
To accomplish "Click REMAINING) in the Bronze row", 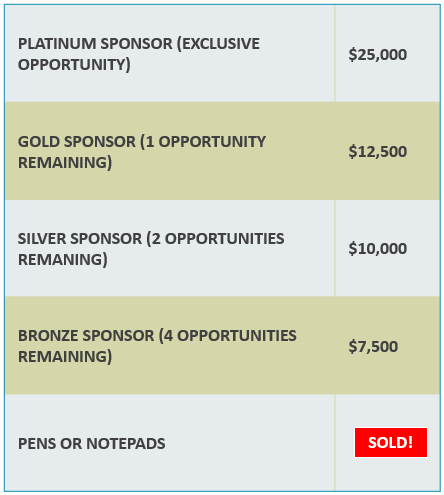I will [x=65, y=357].
